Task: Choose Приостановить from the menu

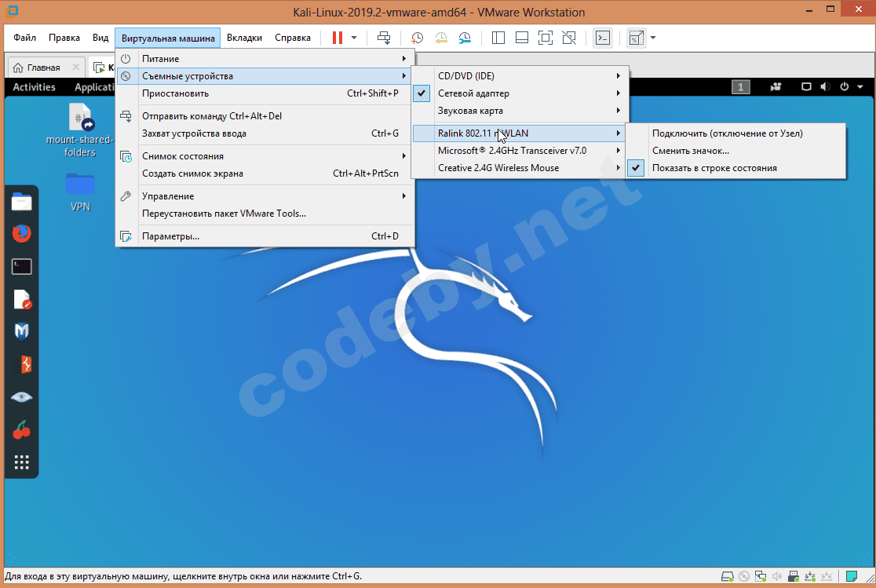Action: tap(265, 93)
